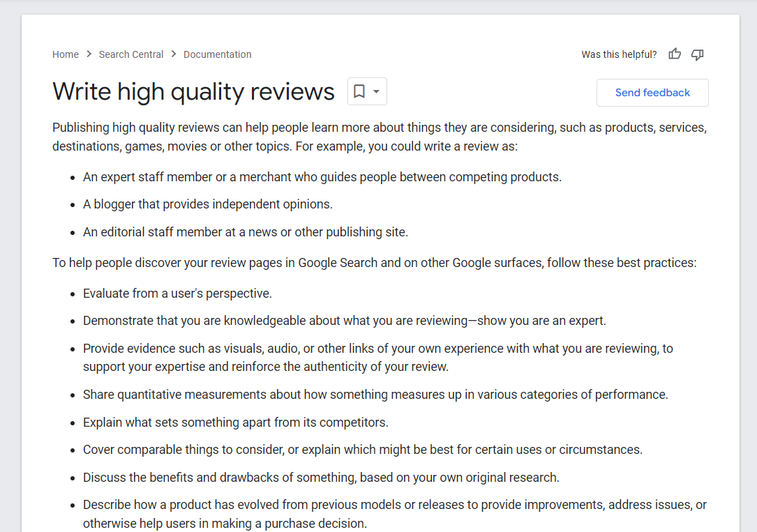Click the 'Was this helpful?' label

(619, 54)
